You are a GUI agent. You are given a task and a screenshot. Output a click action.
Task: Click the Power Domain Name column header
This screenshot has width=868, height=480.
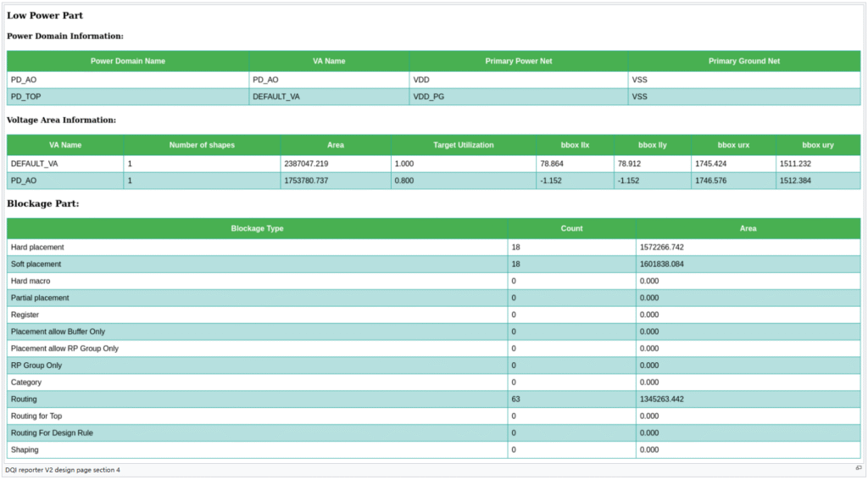[x=128, y=61]
